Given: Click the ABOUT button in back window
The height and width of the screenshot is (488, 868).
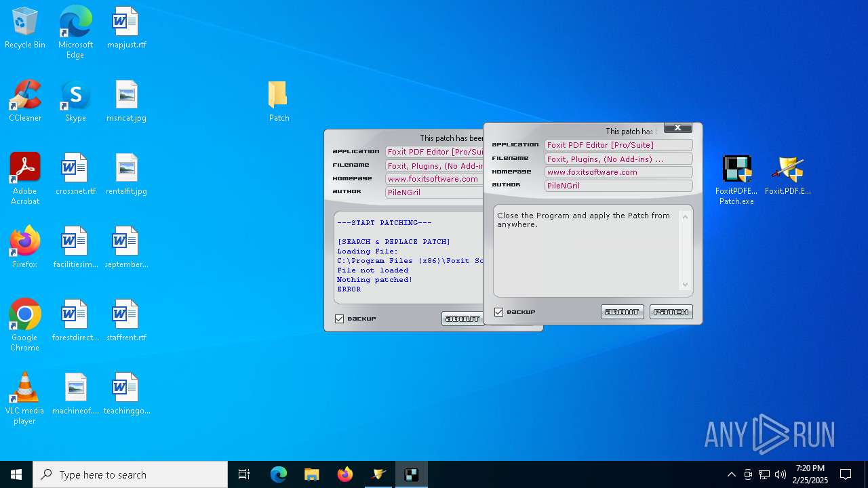Looking at the screenshot, I should [x=462, y=319].
